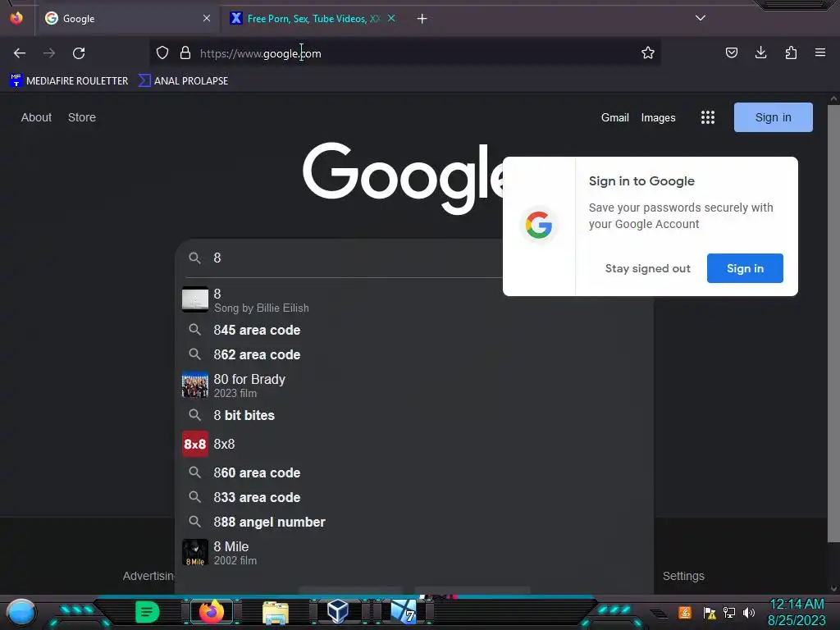Select the '833 area code' suggestion

click(413, 498)
